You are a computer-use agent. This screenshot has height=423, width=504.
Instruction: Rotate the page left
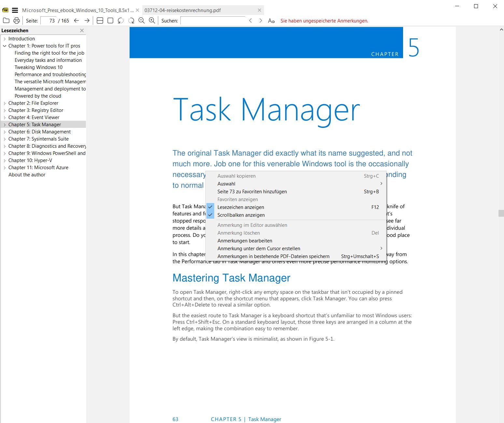[121, 20]
